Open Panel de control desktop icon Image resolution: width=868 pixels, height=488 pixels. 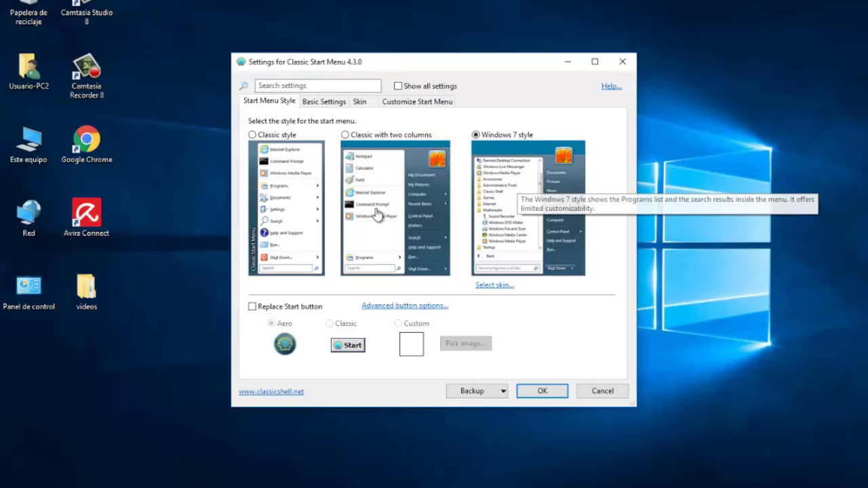pos(28,292)
